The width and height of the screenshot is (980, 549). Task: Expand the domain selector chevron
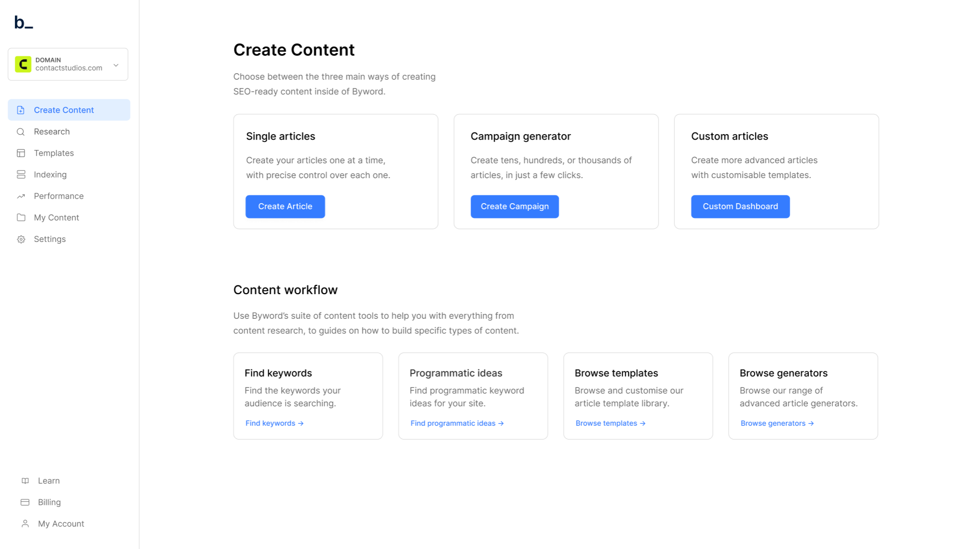[x=116, y=65]
